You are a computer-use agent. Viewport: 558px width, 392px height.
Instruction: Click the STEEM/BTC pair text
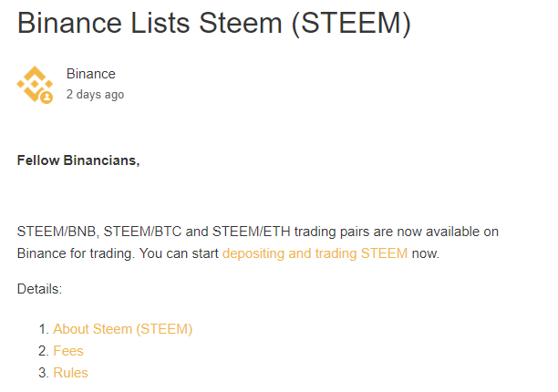tap(142, 232)
